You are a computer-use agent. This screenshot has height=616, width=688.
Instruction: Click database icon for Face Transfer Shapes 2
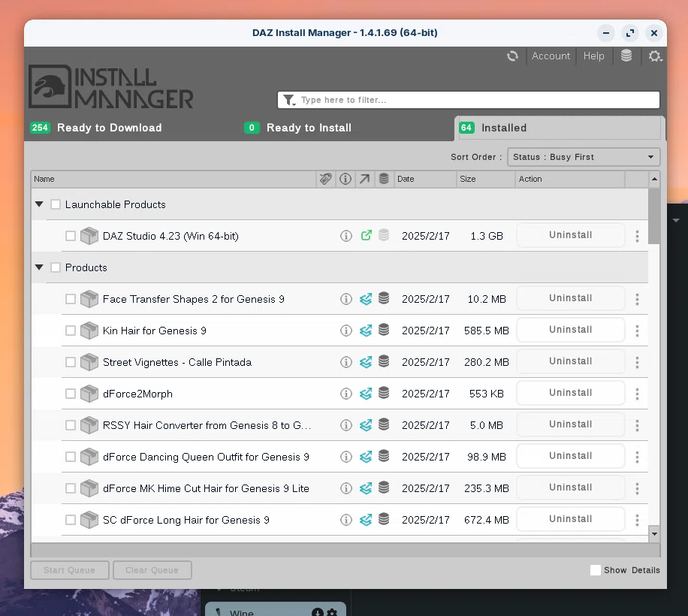tap(384, 298)
